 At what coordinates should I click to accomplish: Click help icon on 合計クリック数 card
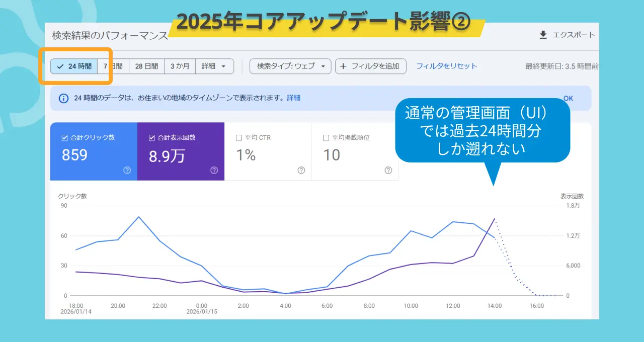pyautogui.click(x=127, y=170)
